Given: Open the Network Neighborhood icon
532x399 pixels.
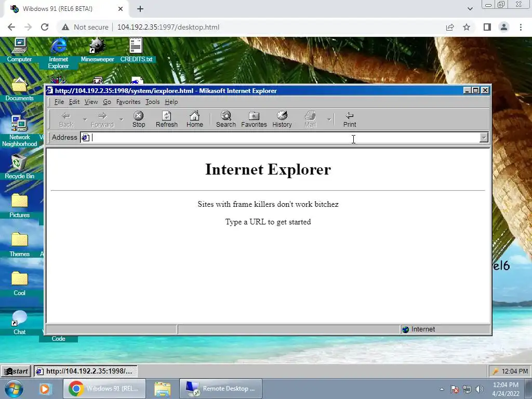Looking at the screenshot, I should pyautogui.click(x=19, y=131).
